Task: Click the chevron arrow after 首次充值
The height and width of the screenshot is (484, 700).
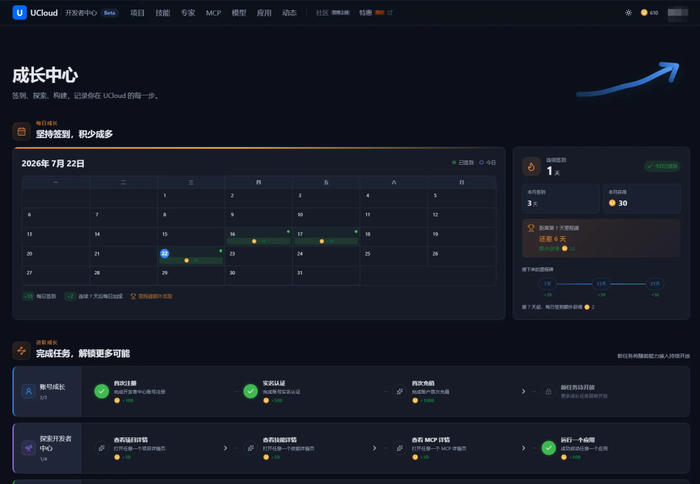Action: click(523, 392)
